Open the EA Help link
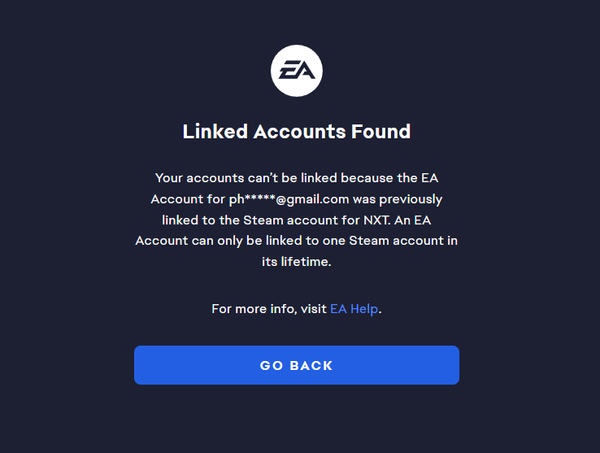The image size is (600, 453). click(x=354, y=309)
